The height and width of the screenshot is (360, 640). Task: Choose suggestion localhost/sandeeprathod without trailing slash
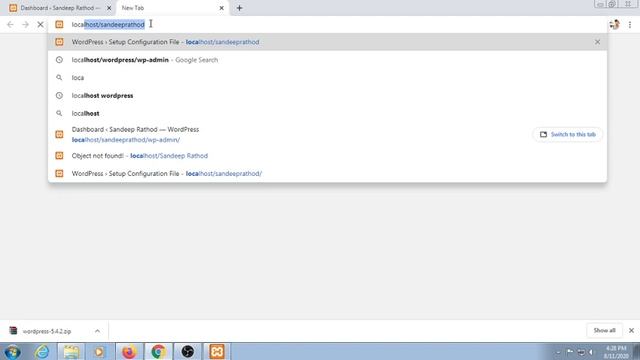[327, 42]
